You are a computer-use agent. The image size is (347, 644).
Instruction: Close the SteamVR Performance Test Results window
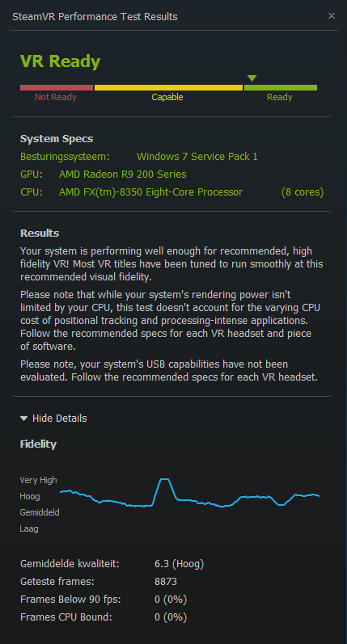click(x=332, y=16)
